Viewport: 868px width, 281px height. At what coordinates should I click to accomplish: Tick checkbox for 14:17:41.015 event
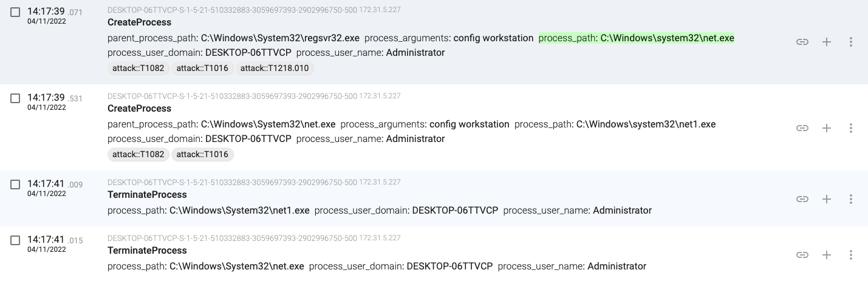(15, 240)
